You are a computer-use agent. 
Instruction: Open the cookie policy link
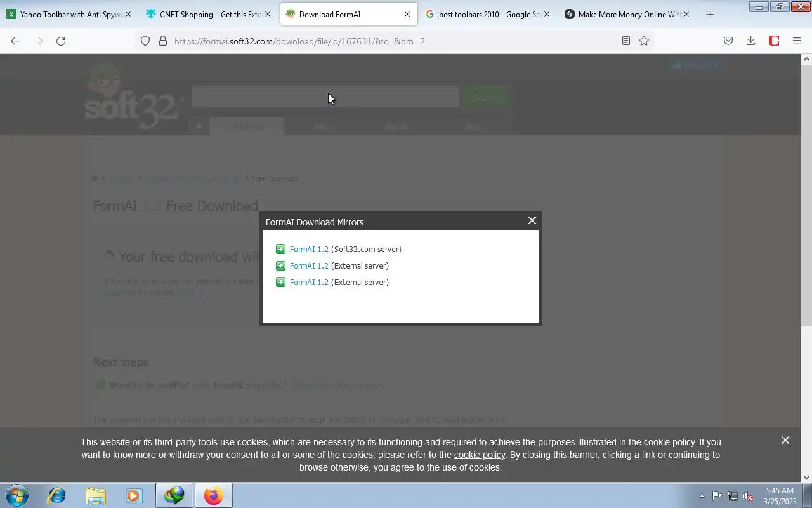tap(480, 455)
